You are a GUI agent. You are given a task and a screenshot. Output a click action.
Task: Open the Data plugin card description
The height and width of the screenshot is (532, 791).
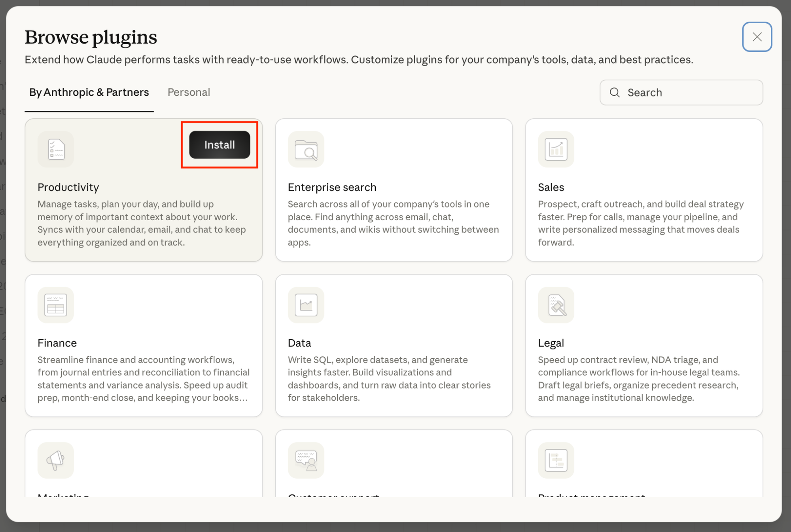pos(389,379)
